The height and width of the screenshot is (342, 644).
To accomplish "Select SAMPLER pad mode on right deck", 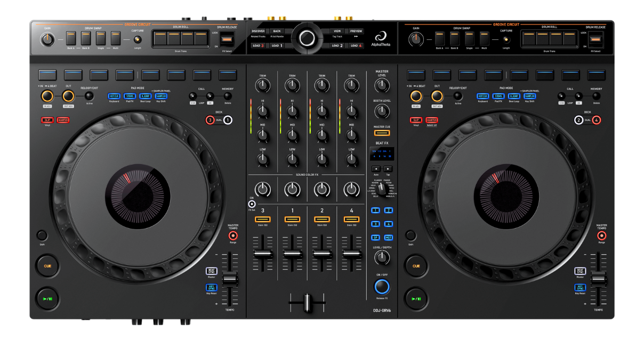I will 530,96.
